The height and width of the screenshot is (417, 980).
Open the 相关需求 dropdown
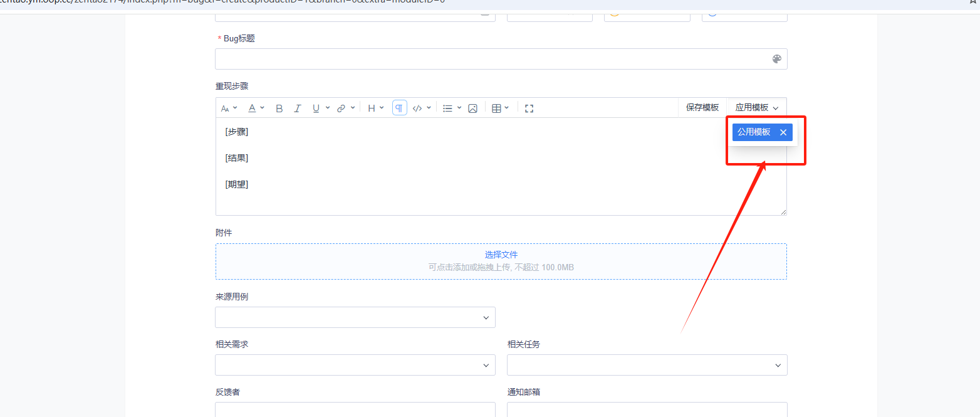(x=355, y=365)
